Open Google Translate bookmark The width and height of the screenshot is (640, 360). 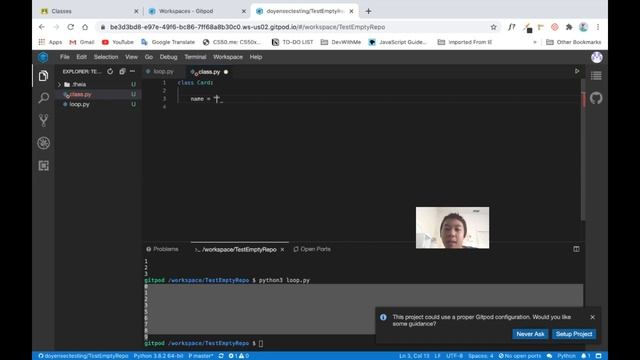(168, 42)
